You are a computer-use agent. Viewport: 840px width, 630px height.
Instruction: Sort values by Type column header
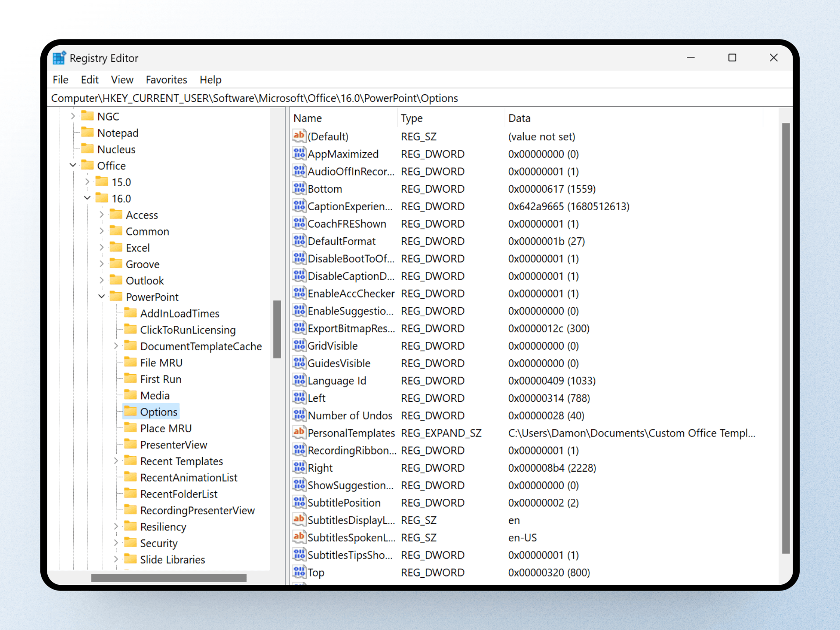451,118
